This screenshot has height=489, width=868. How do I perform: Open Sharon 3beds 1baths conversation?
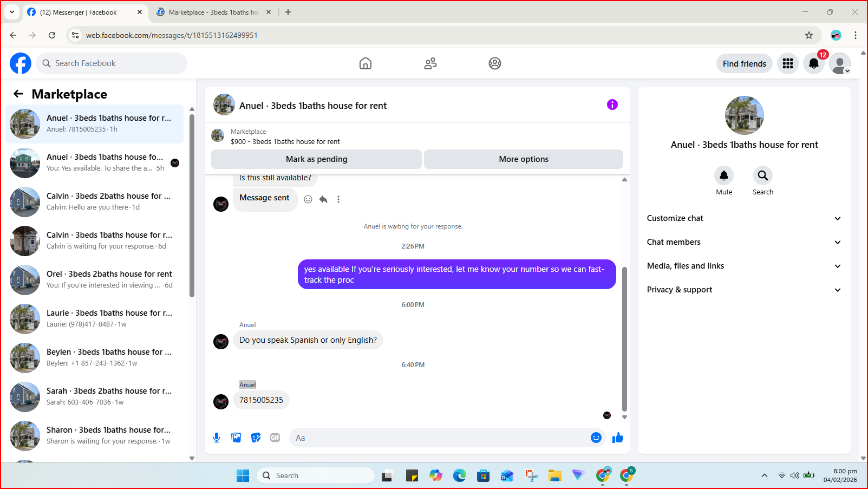click(x=95, y=436)
